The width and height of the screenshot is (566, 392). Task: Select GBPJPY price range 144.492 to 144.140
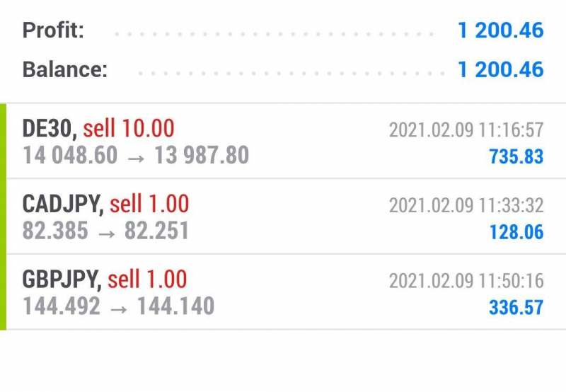pos(118,306)
